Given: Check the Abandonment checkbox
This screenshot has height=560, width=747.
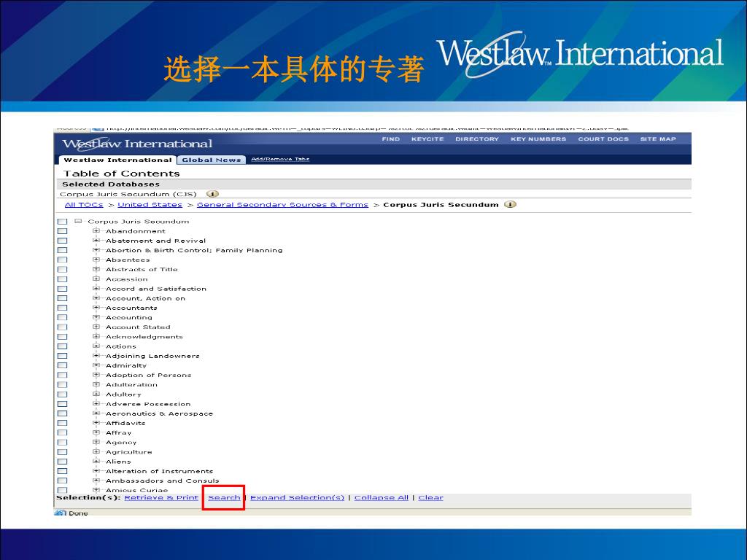Looking at the screenshot, I should [63, 231].
